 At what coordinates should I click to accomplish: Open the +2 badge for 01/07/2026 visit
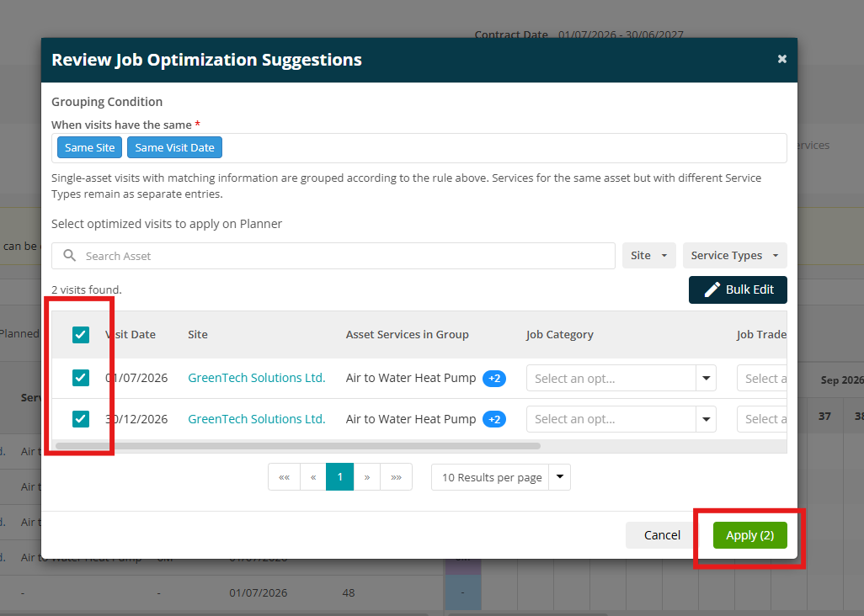(x=494, y=378)
